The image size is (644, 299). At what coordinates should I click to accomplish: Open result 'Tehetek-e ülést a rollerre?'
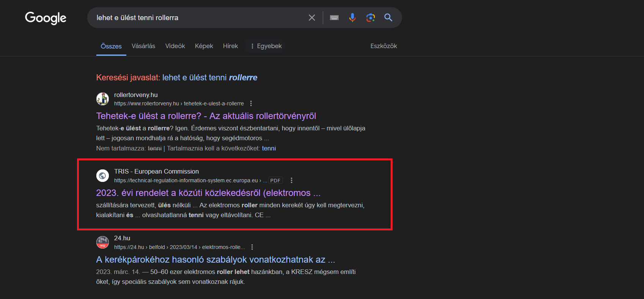pos(206,116)
